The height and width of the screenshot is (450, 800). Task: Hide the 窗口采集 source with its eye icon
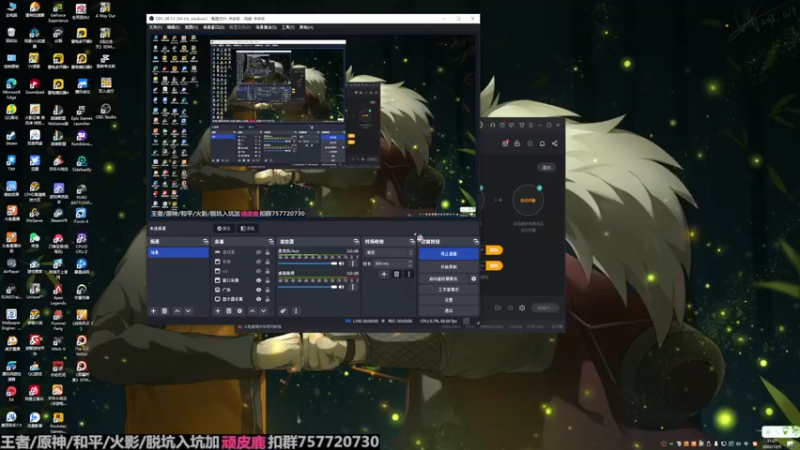point(258,280)
